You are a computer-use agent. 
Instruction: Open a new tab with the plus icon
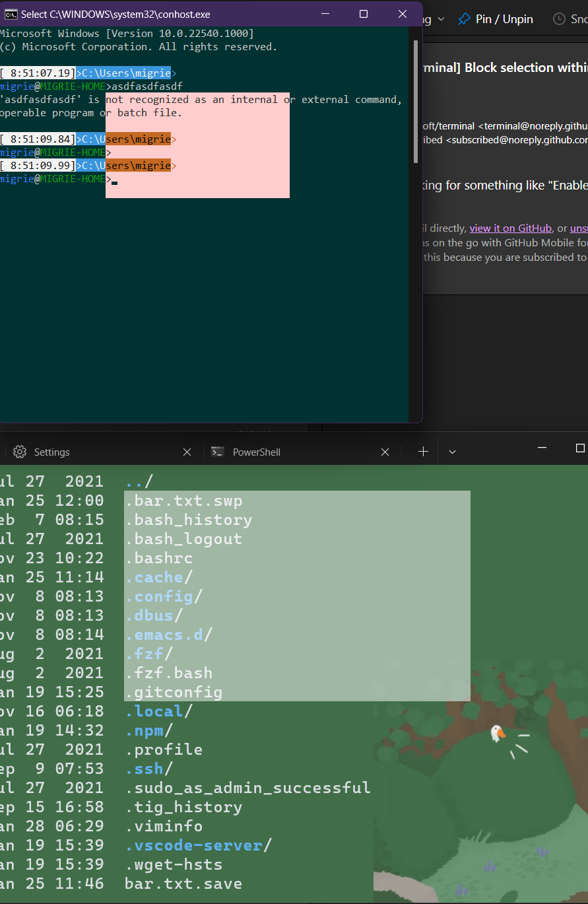coord(422,452)
